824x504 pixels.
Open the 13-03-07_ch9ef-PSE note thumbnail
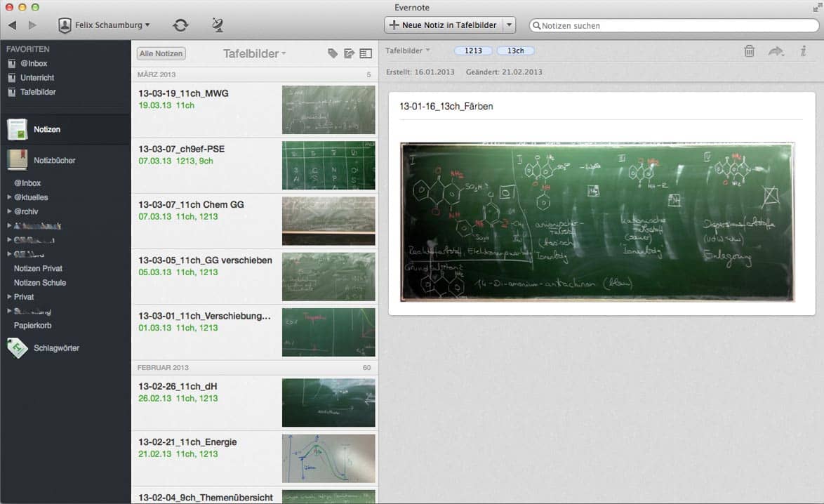point(328,166)
